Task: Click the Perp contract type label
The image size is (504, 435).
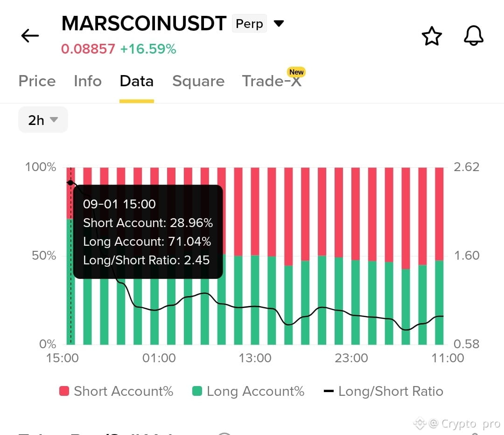Action: (249, 23)
